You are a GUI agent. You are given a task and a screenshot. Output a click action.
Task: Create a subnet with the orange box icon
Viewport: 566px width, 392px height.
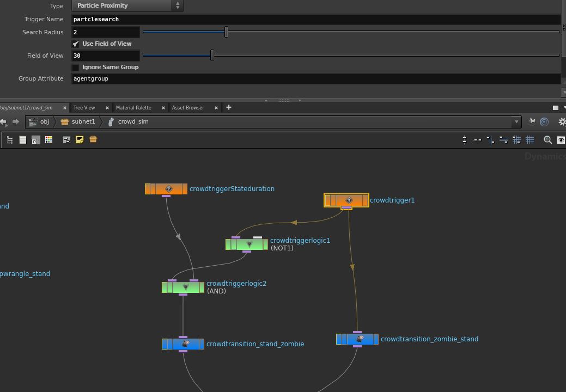click(93, 139)
